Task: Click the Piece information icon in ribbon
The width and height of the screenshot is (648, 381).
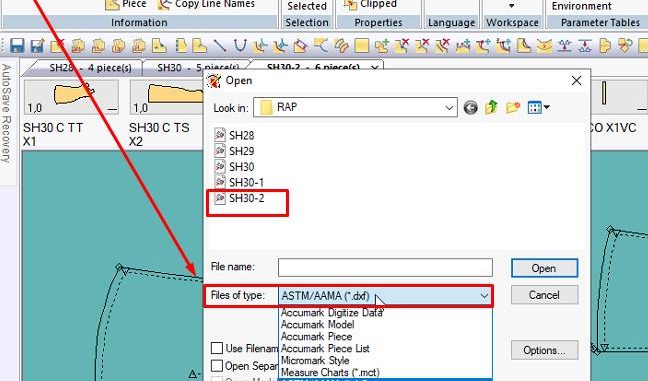Action: pyautogui.click(x=112, y=5)
